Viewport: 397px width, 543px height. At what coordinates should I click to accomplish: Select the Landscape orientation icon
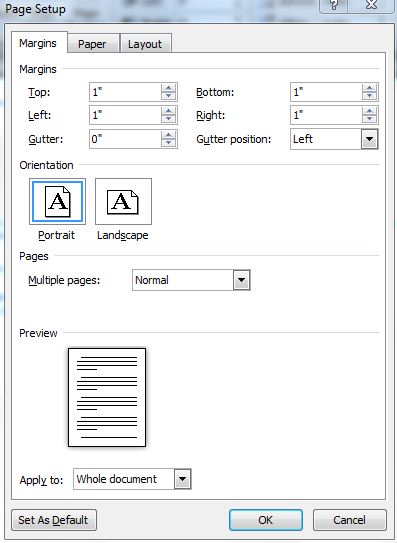123,202
